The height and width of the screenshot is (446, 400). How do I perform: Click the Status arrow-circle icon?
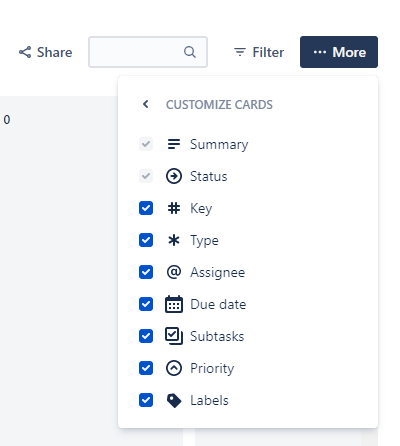click(174, 176)
